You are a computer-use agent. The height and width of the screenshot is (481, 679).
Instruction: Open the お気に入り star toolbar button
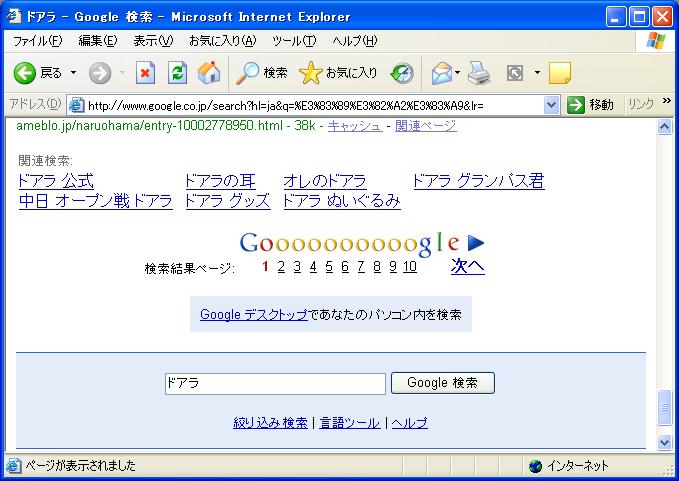click(x=338, y=73)
